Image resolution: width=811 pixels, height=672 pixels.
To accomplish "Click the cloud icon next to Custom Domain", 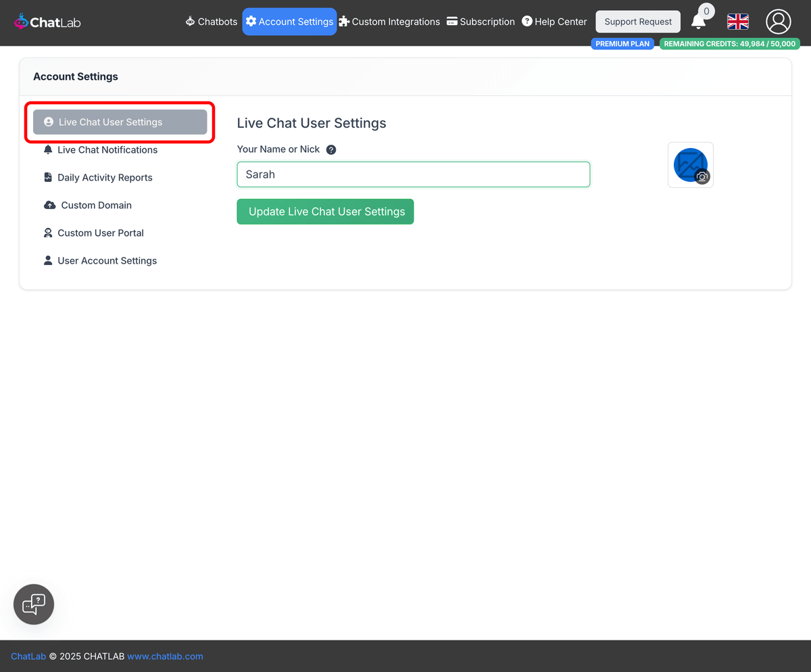I will click(47, 205).
